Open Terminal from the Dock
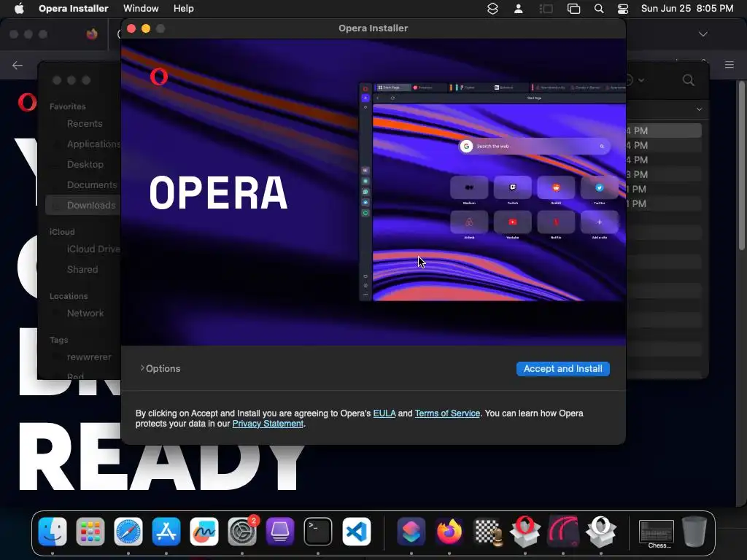Viewport: 747px width, 560px height. click(x=318, y=532)
